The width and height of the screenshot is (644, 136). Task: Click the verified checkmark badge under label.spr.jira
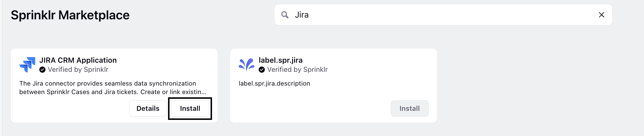coord(262,69)
